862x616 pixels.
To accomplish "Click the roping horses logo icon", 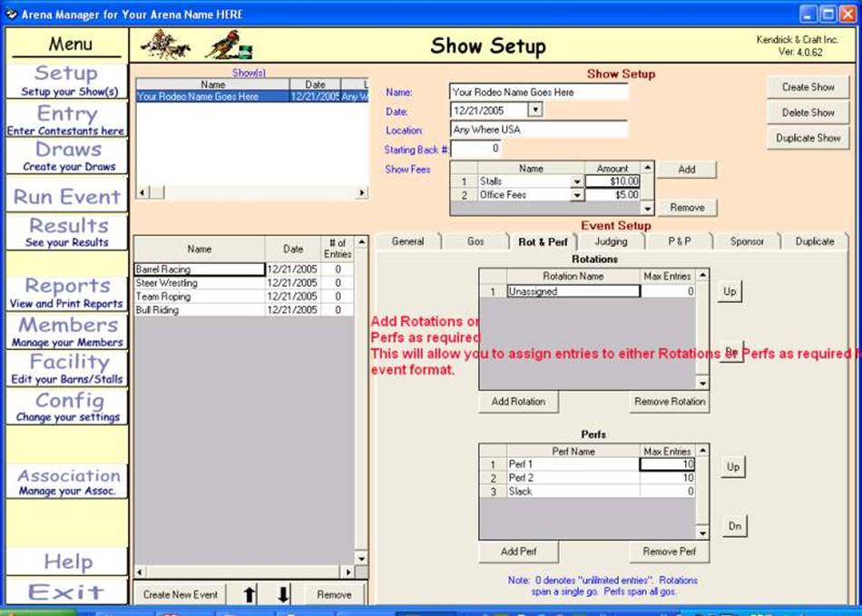I will (165, 44).
